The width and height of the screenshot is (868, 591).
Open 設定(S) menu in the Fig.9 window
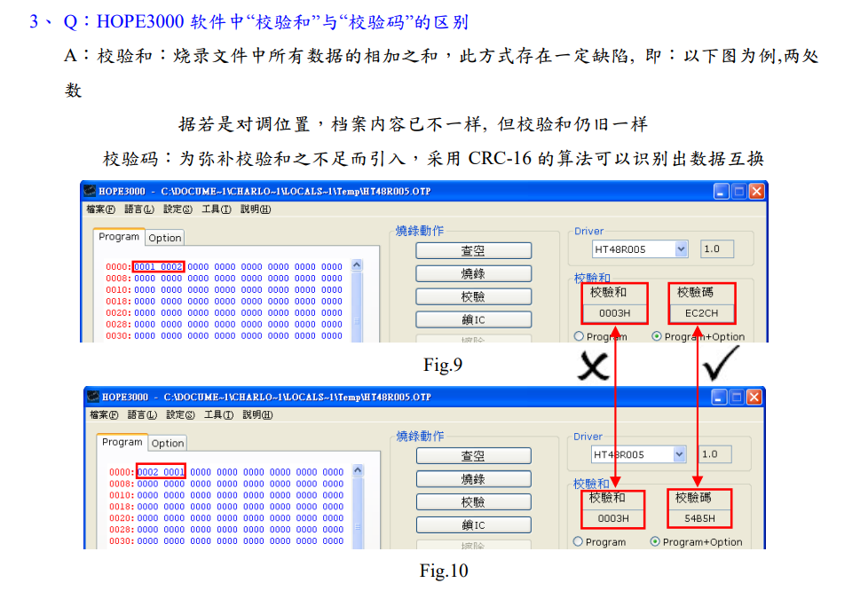coord(178,209)
